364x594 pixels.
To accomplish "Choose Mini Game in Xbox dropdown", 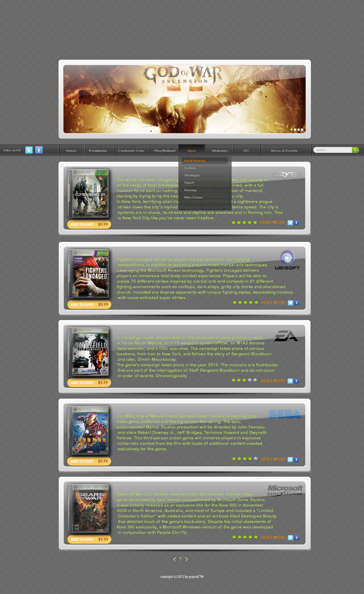I will pyautogui.click(x=205, y=197).
